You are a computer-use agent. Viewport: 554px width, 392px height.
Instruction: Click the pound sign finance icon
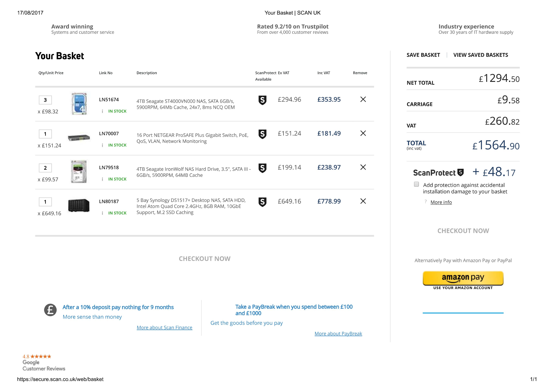(50, 310)
